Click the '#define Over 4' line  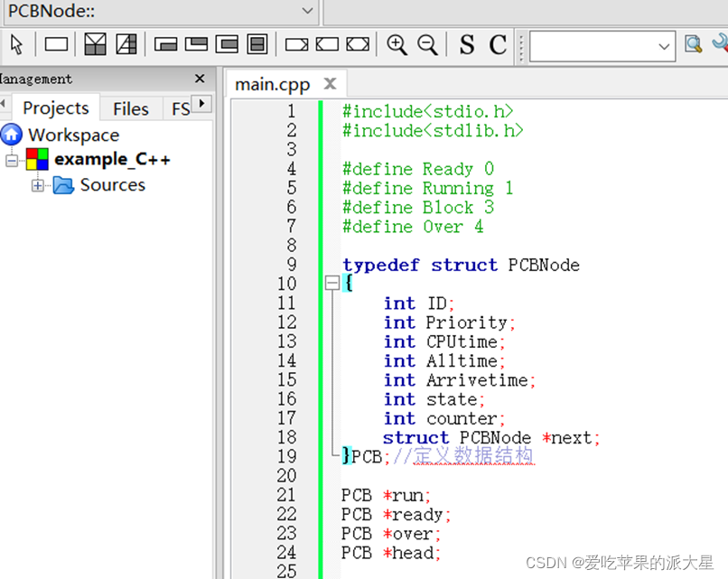(413, 227)
